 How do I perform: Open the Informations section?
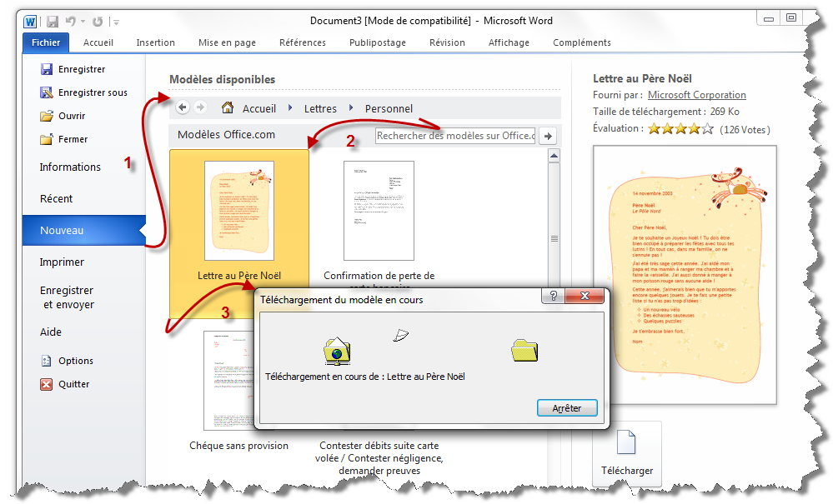pyautogui.click(x=70, y=167)
